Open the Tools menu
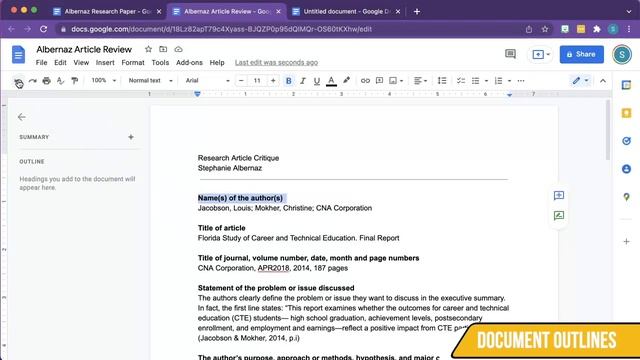 160,62
